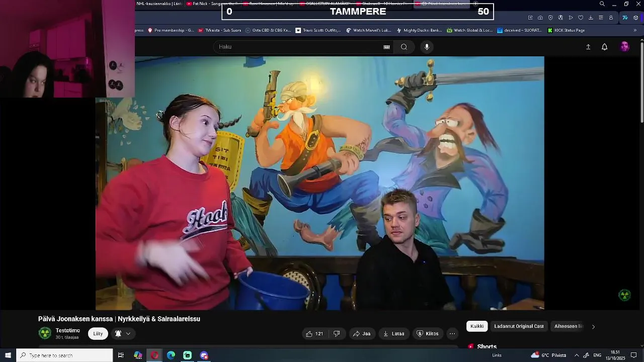Open the KICK Status Page bookmark

[566, 30]
